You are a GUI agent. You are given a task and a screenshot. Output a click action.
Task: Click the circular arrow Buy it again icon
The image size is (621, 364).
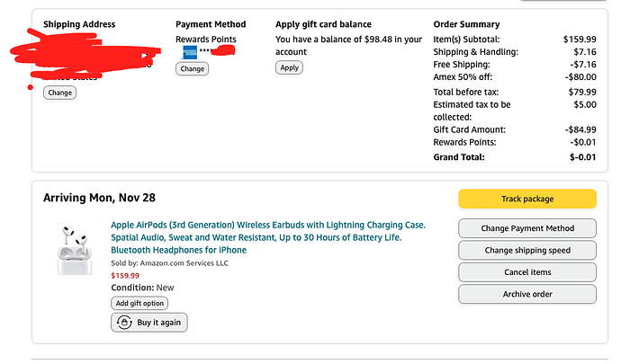pos(123,323)
